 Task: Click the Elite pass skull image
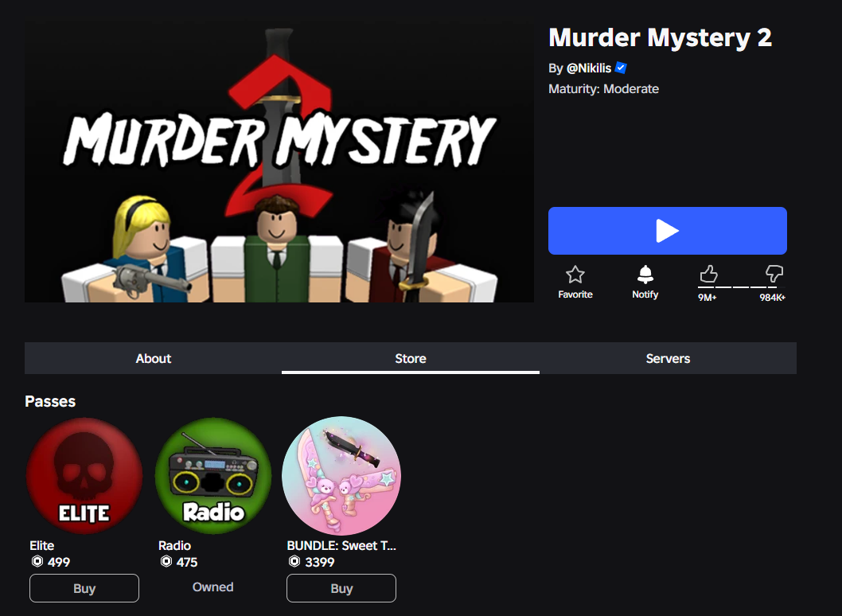(84, 476)
